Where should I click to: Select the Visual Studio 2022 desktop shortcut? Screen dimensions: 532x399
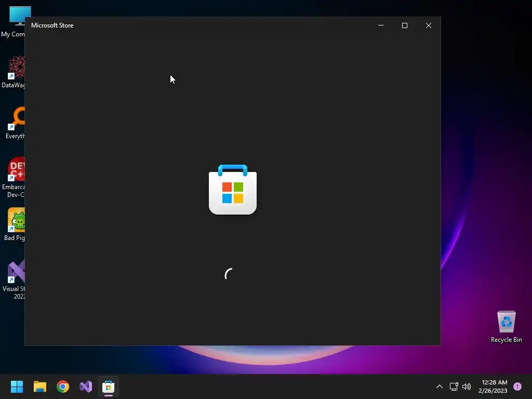(x=14, y=279)
